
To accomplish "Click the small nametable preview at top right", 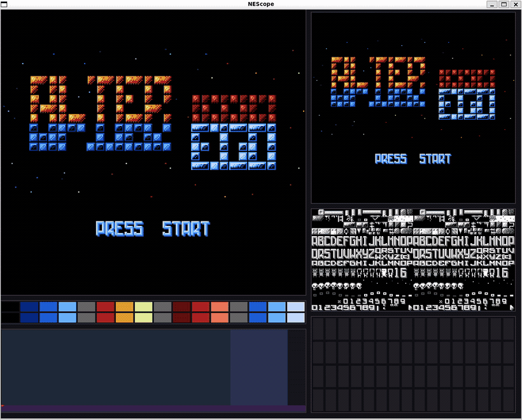I will [x=413, y=108].
